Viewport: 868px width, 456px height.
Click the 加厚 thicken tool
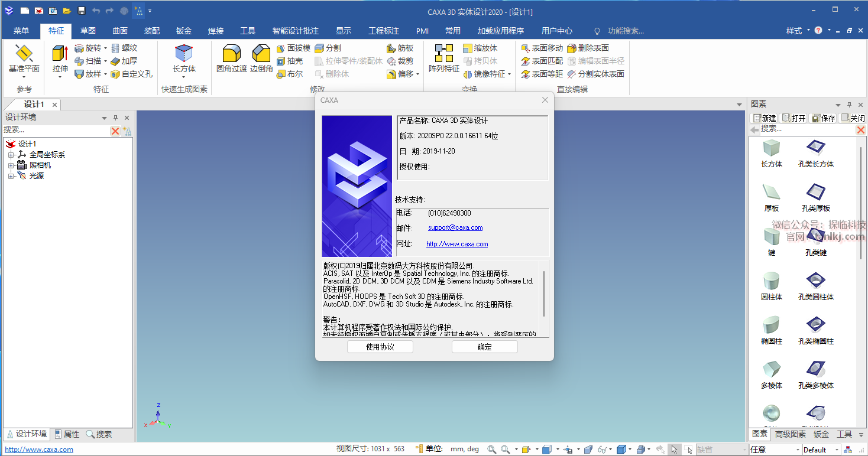(124, 61)
